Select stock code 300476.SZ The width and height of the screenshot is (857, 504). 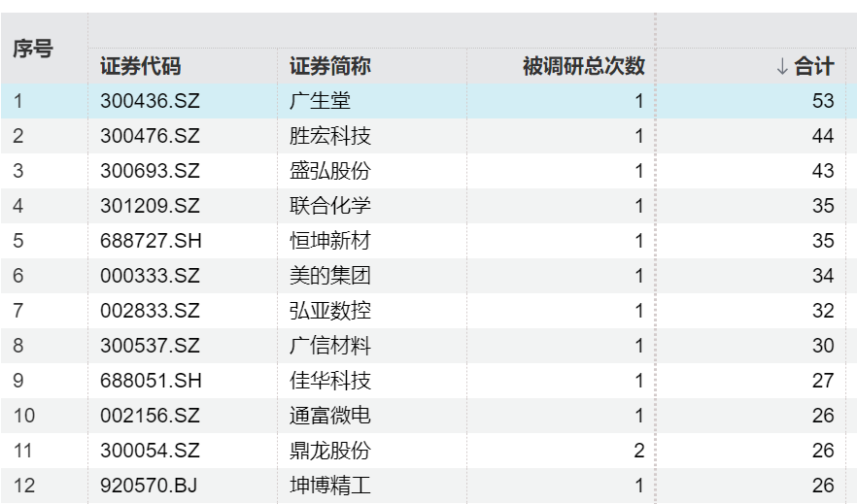tap(150, 136)
